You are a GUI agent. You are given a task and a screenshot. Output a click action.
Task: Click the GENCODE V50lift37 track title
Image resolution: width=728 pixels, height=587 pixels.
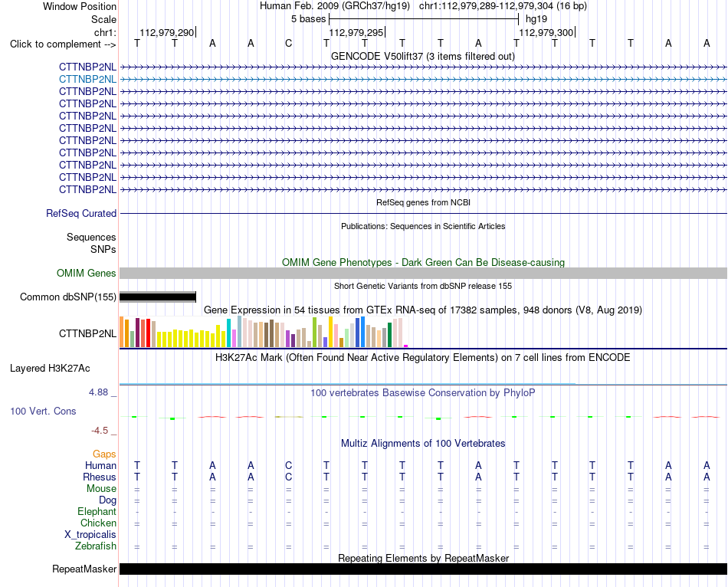coord(423,56)
